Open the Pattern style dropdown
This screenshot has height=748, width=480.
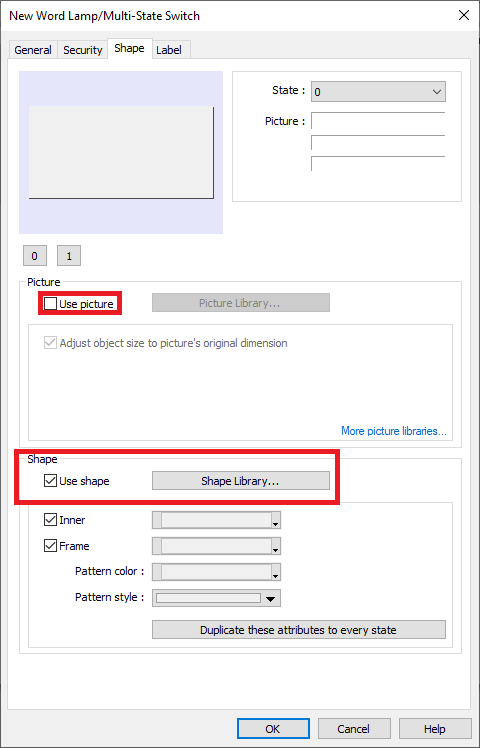[216, 598]
